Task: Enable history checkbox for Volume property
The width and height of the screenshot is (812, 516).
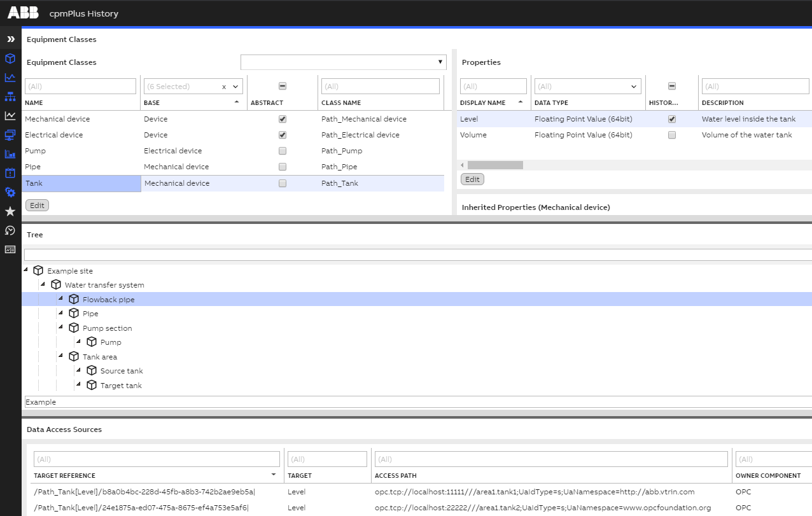Action: 671,135
